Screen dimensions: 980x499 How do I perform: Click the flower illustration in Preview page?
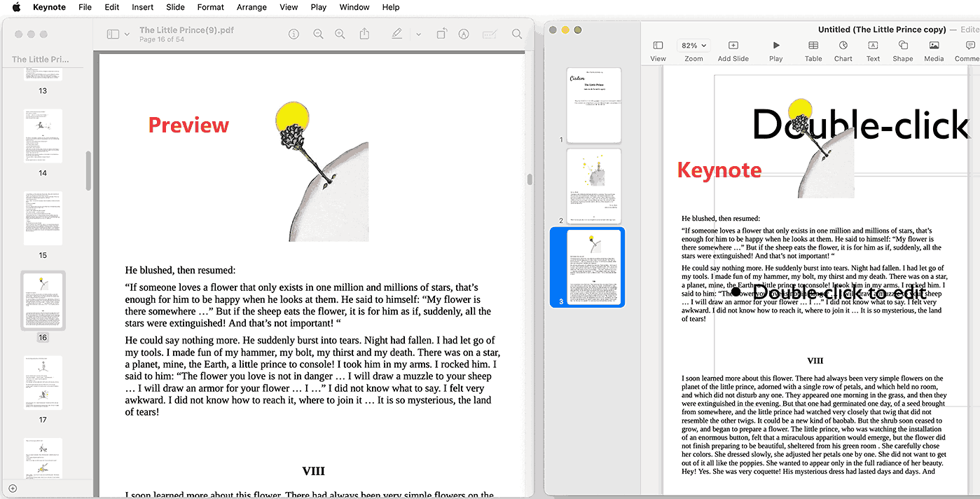322,170
